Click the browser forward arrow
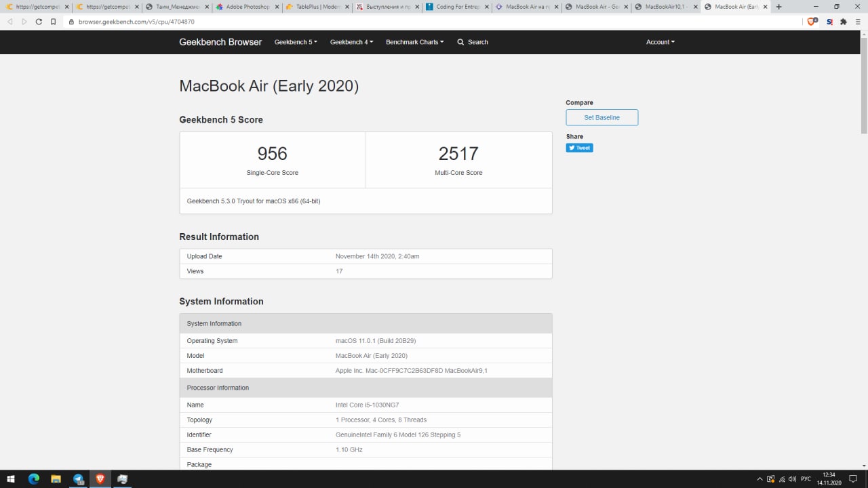This screenshot has width=868, height=488. (24, 22)
